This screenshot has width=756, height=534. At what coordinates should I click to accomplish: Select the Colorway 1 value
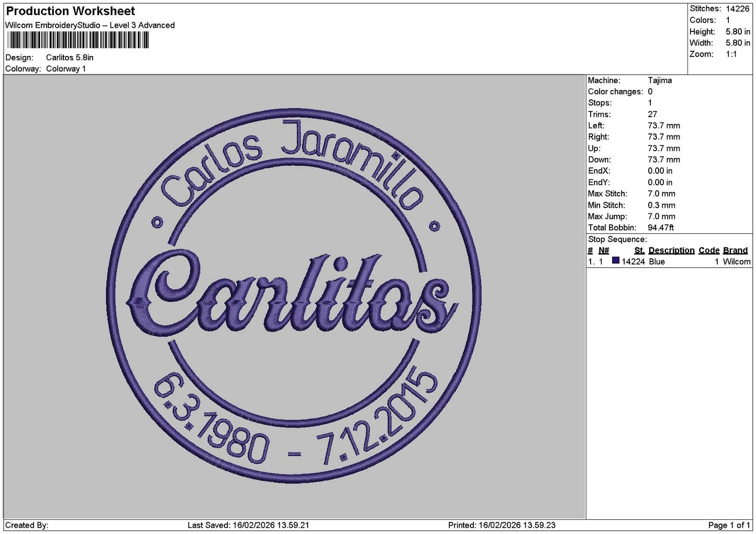point(66,69)
